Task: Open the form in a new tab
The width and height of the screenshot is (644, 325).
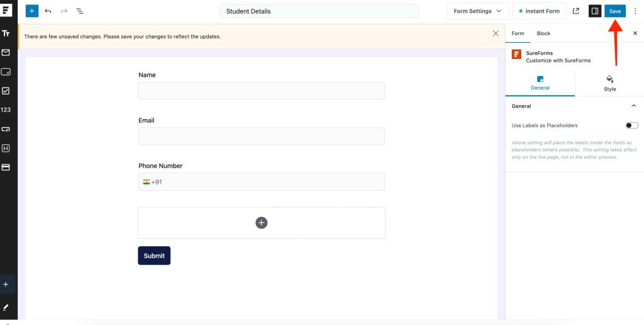Action: click(576, 11)
